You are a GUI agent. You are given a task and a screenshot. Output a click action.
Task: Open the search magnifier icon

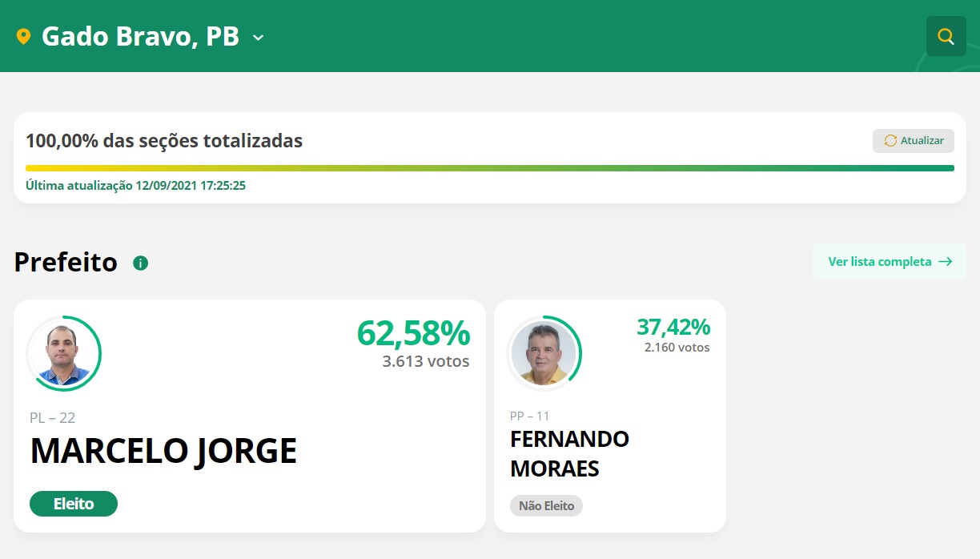tap(946, 36)
